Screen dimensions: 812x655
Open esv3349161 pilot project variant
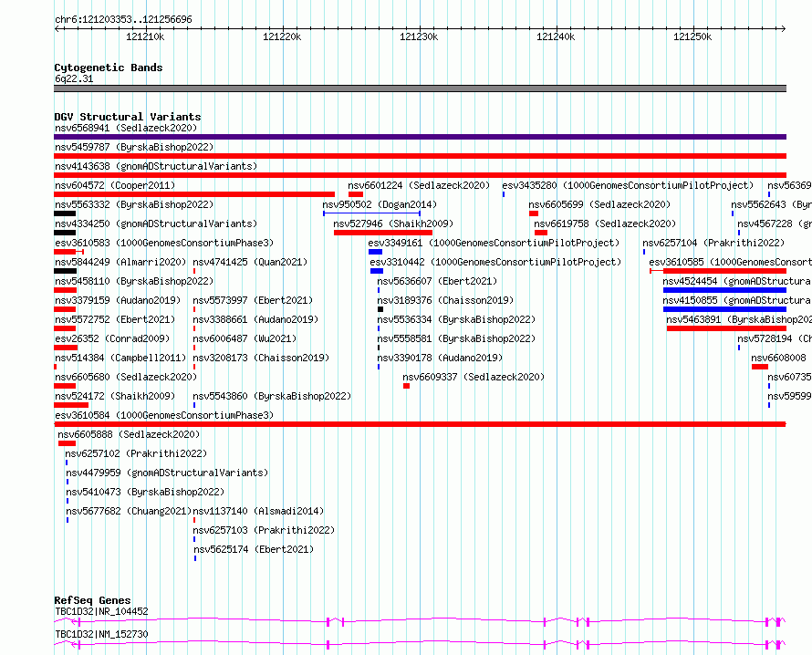tap(494, 243)
